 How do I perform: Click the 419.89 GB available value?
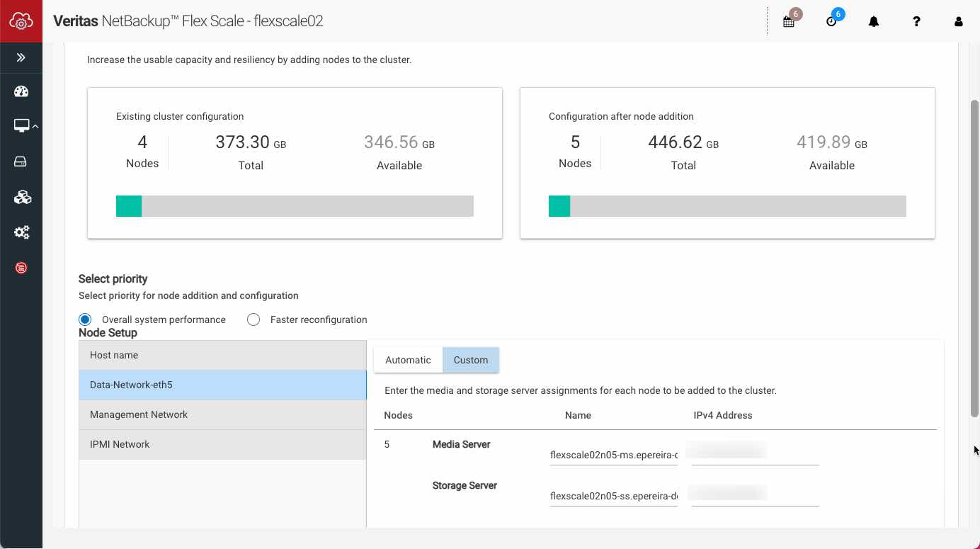(832, 142)
